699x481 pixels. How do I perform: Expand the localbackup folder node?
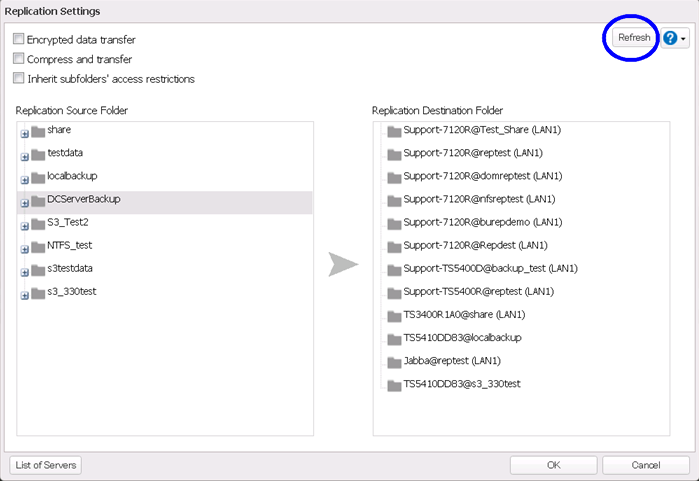(x=24, y=179)
